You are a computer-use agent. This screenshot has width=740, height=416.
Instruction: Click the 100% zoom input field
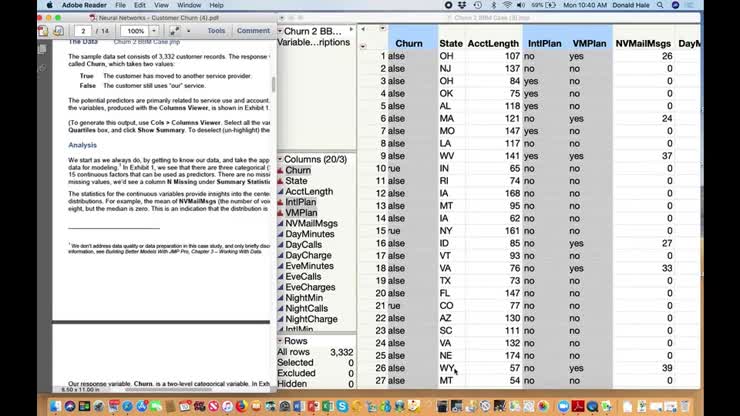135,31
